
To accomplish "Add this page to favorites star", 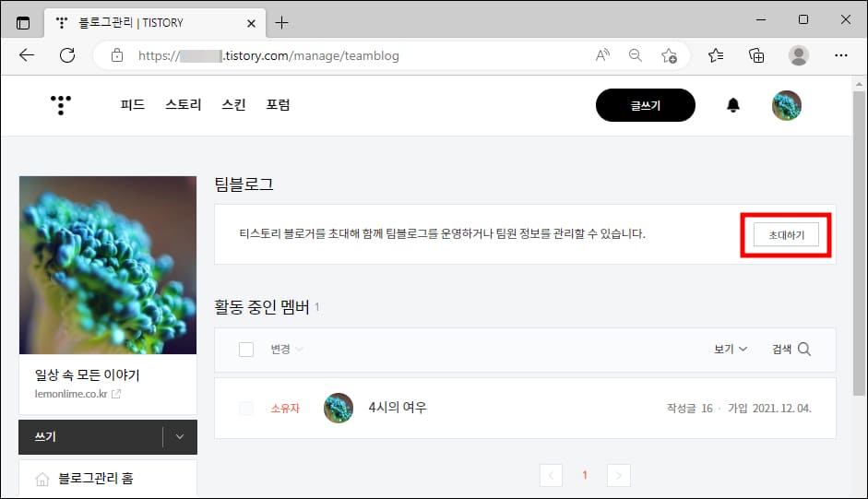I will (x=669, y=55).
